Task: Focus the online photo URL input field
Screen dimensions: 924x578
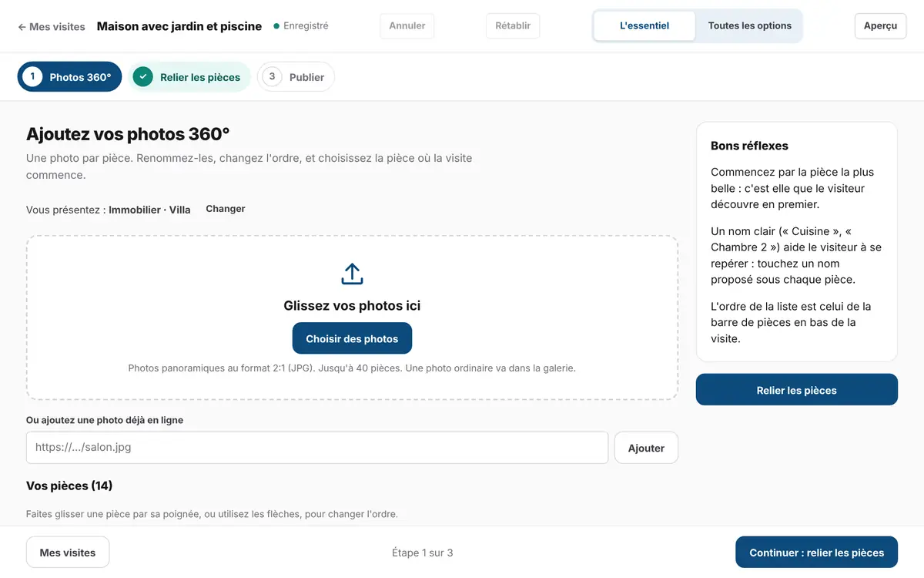Action: 317,447
